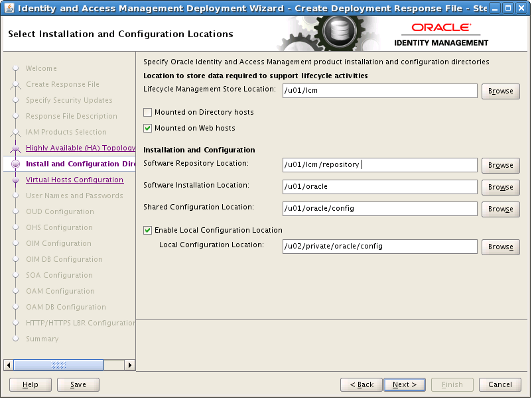The image size is (532, 399).
Task: Click right arrow of sidebar horizontal scrollbar
Action: click(x=129, y=365)
